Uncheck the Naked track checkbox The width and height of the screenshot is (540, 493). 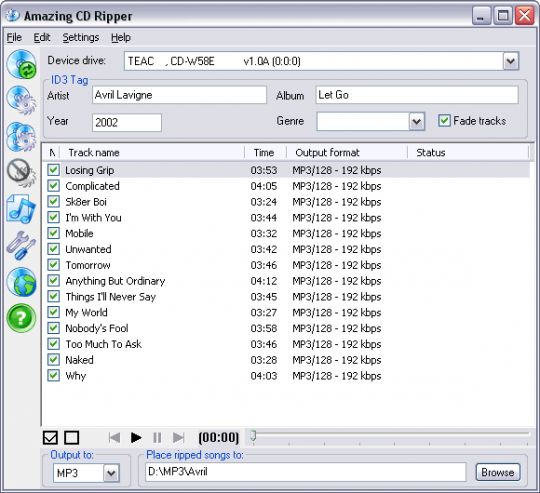click(x=53, y=360)
